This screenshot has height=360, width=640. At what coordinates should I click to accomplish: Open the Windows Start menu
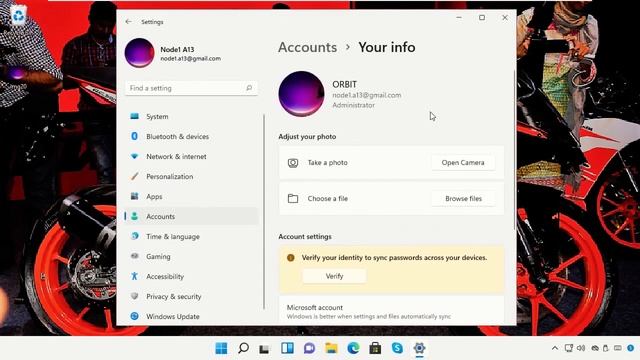pyautogui.click(x=221, y=348)
